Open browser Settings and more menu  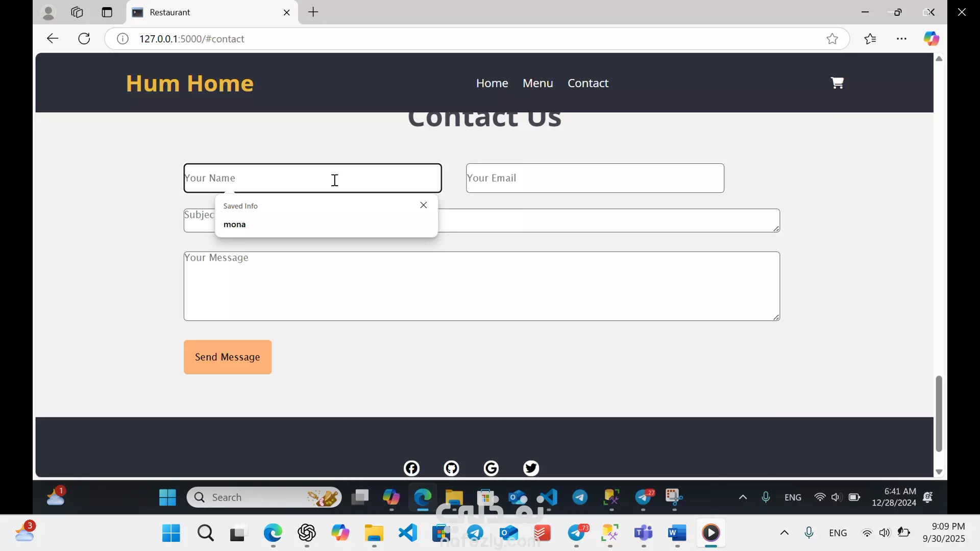point(901,39)
